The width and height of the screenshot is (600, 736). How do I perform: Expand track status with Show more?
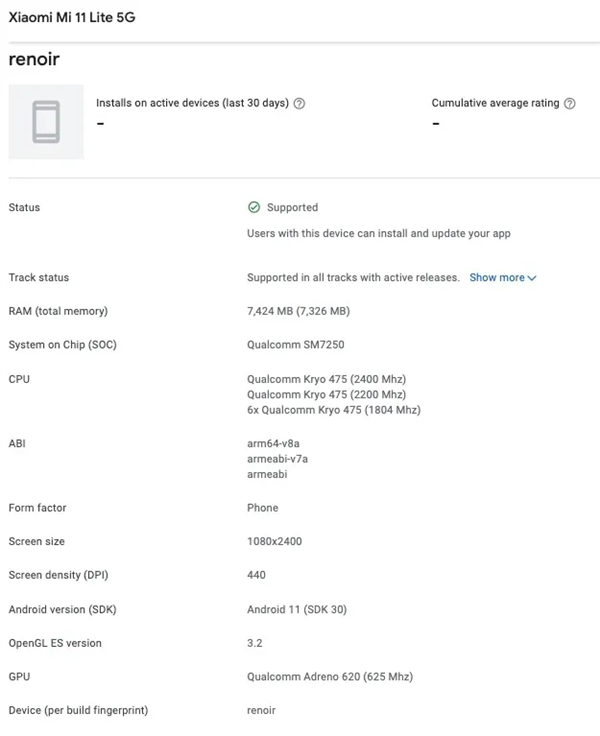click(497, 277)
